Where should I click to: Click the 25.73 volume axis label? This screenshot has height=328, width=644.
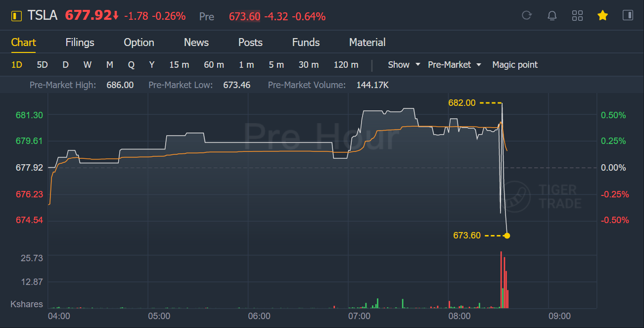pos(31,258)
